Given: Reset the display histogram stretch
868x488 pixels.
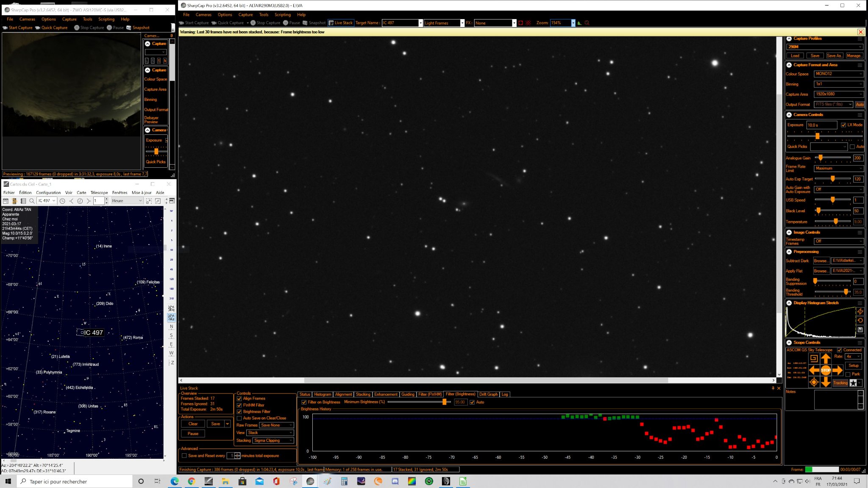Looking at the screenshot, I should (860, 320).
